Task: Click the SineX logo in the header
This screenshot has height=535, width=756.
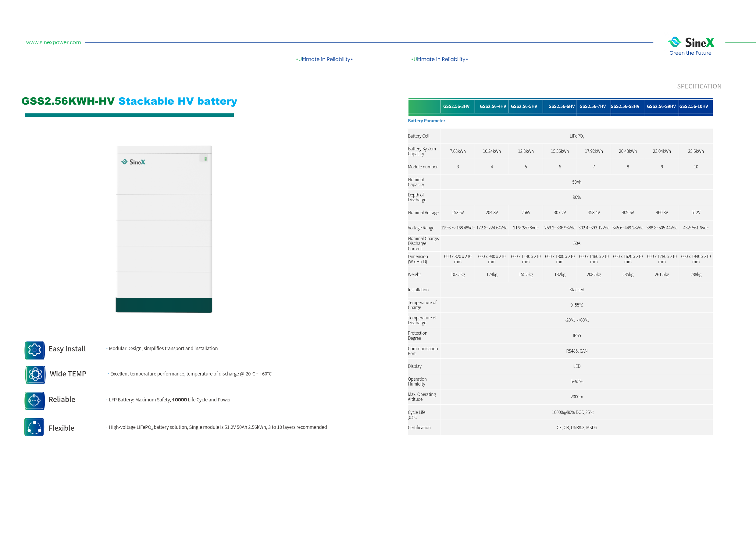Action: 690,42
